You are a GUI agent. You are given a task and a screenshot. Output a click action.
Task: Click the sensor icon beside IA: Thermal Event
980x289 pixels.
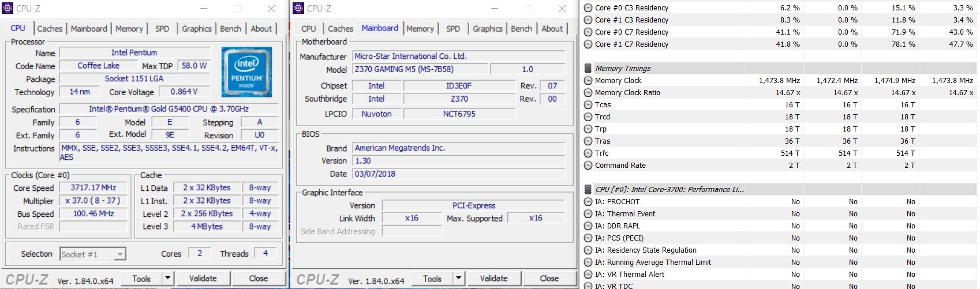(x=588, y=214)
